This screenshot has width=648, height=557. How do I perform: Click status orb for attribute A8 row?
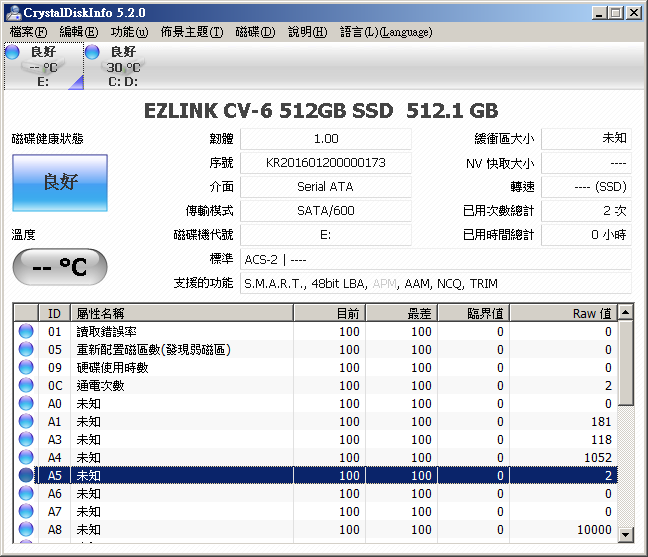pos(26,529)
